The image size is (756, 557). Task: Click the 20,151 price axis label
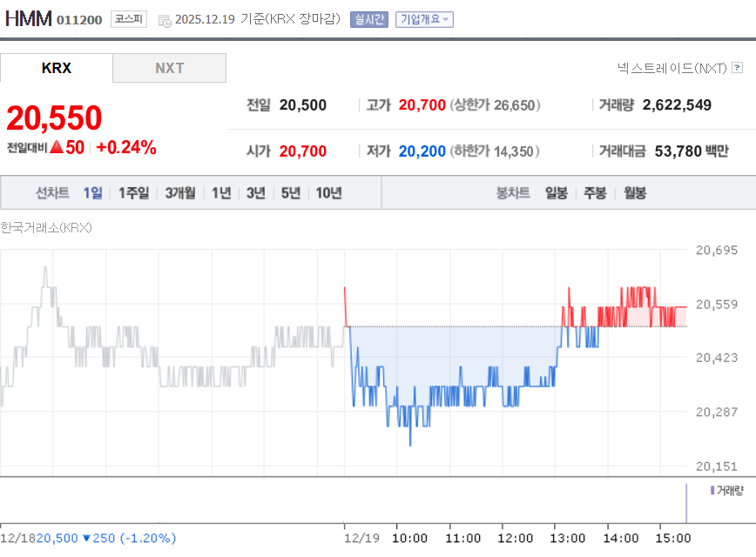tap(717, 466)
